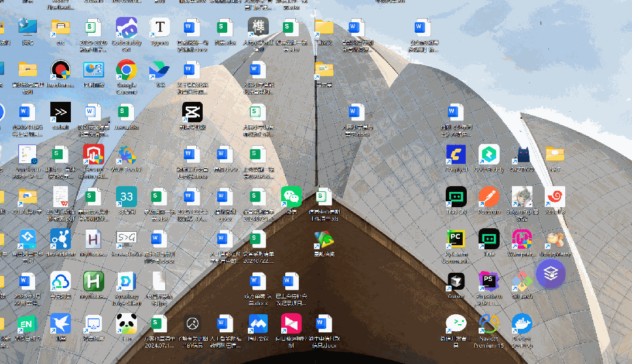Launch PyCharm Community shortcut
Viewport: 632px width, 364px height.
(x=456, y=239)
